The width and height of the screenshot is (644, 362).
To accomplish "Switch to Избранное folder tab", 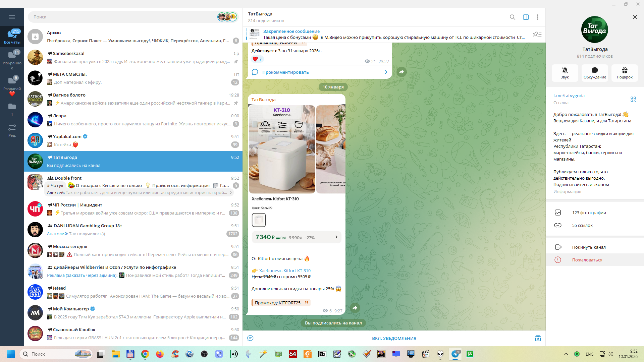I will [12, 59].
